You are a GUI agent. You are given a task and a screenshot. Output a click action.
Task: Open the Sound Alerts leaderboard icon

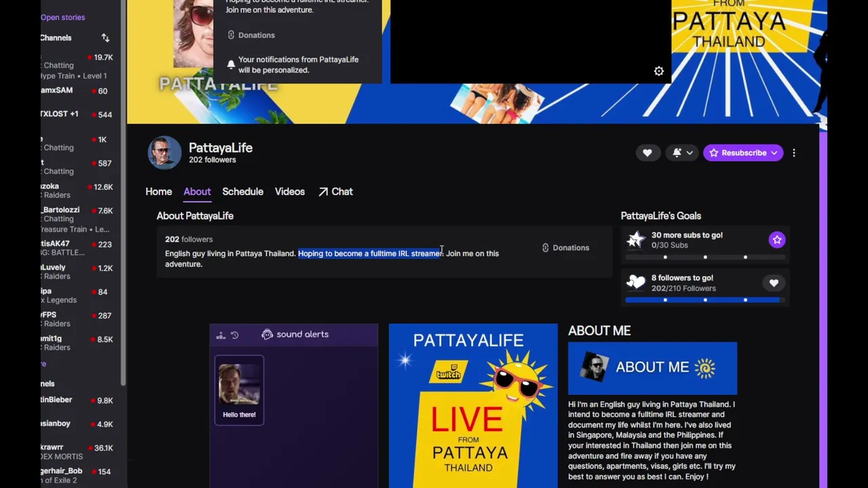[x=220, y=335]
